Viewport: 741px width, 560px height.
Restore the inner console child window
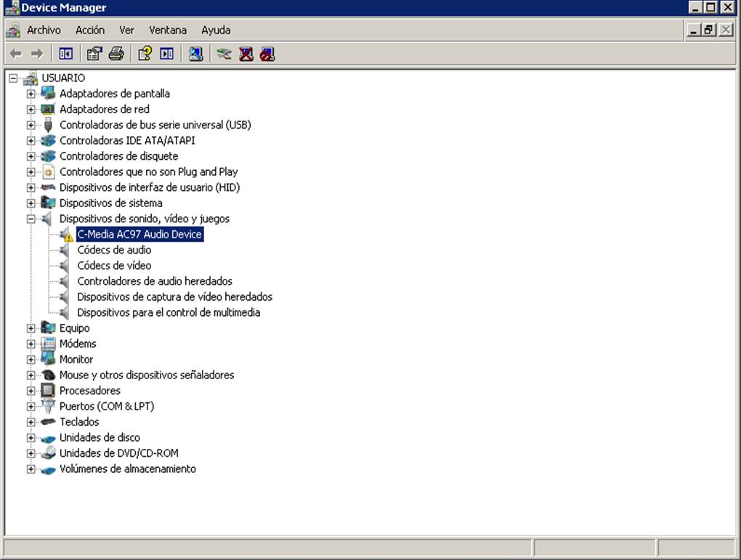click(x=708, y=31)
